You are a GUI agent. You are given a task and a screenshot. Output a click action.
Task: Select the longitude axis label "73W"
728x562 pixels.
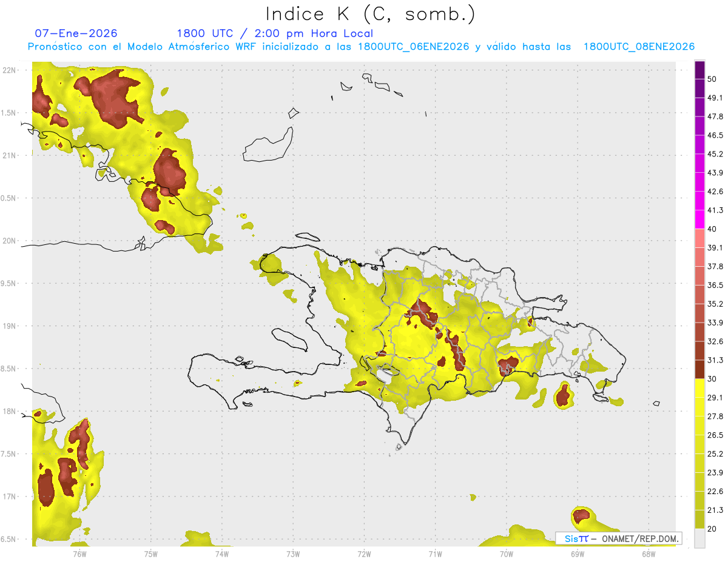(x=293, y=554)
